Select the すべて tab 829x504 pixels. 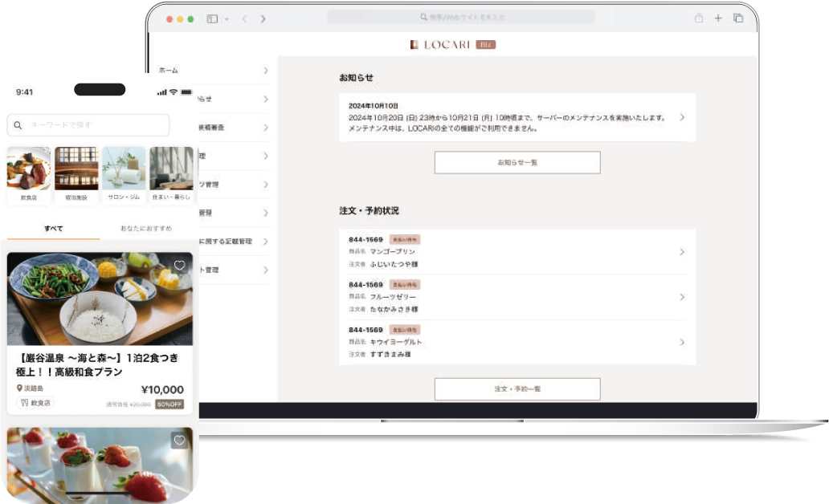coord(53,229)
